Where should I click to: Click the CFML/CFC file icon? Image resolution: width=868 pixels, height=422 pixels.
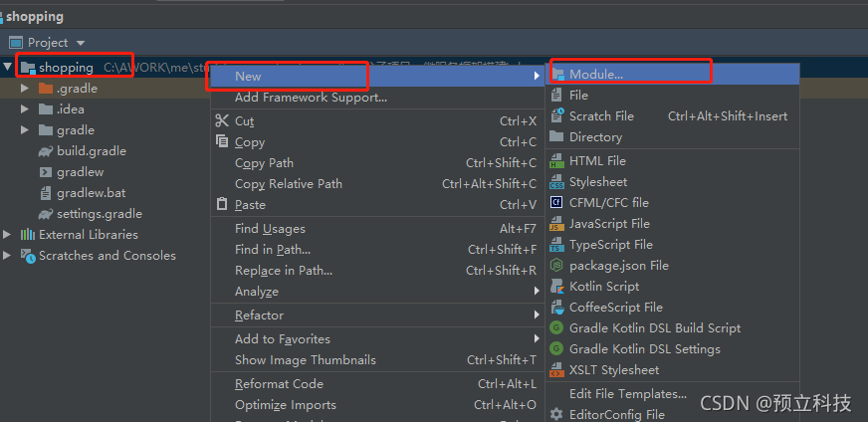pyautogui.click(x=556, y=203)
